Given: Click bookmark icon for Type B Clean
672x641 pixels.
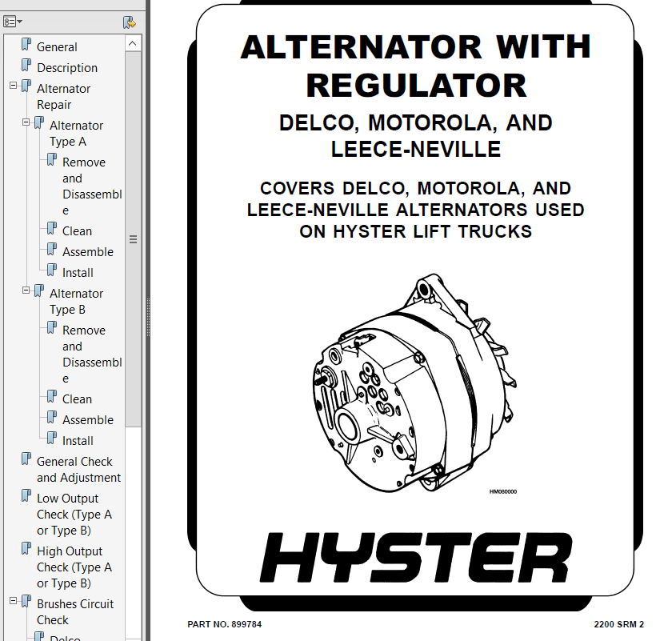Looking at the screenshot, I should (52, 396).
